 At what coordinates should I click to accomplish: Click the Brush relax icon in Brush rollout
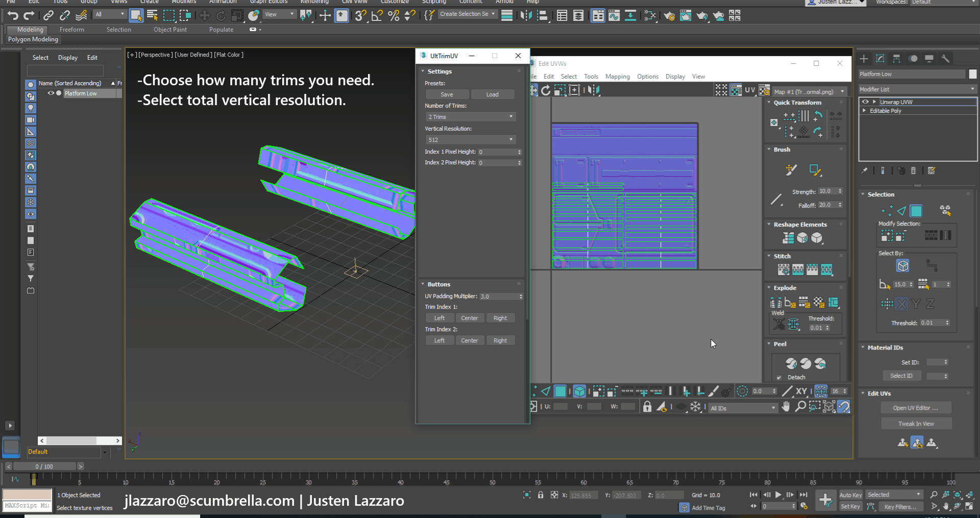coord(815,170)
